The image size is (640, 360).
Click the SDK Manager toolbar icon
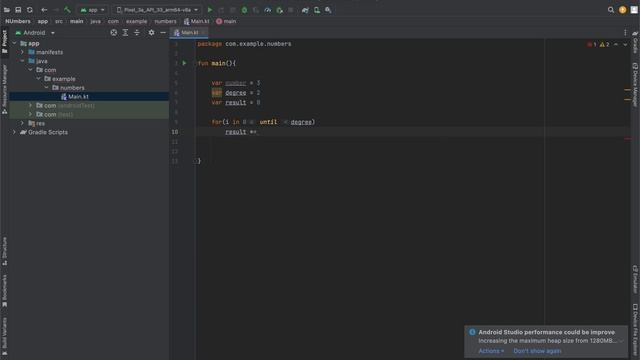click(328, 10)
